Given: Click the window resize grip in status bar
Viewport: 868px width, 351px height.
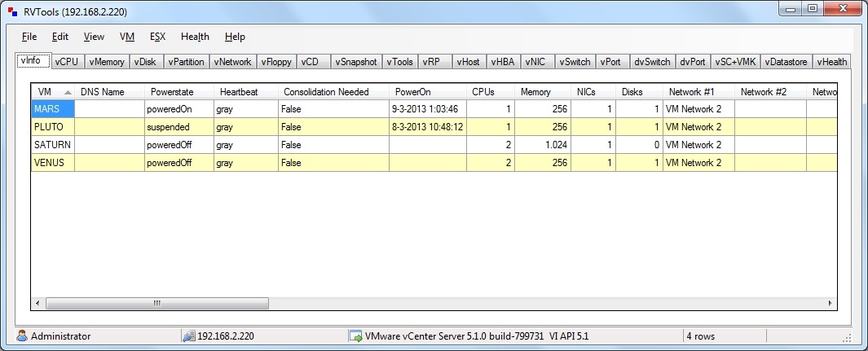Looking at the screenshot, I should coord(847,337).
